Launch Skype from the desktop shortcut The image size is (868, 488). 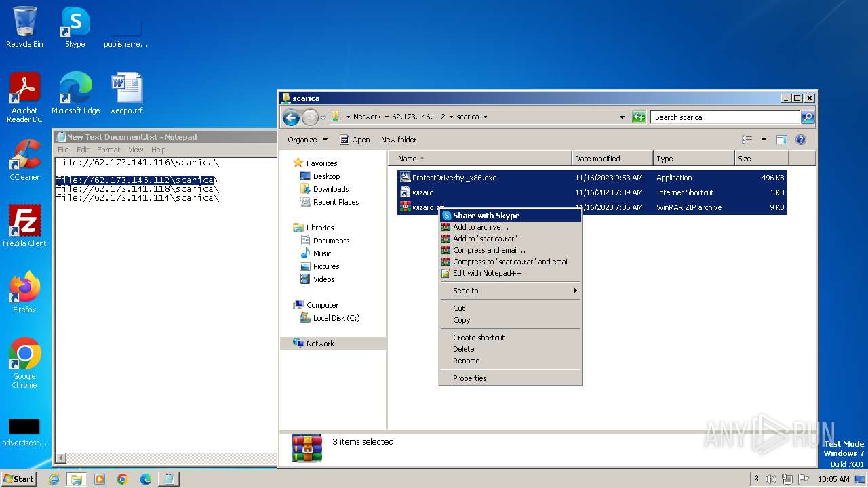point(75,27)
